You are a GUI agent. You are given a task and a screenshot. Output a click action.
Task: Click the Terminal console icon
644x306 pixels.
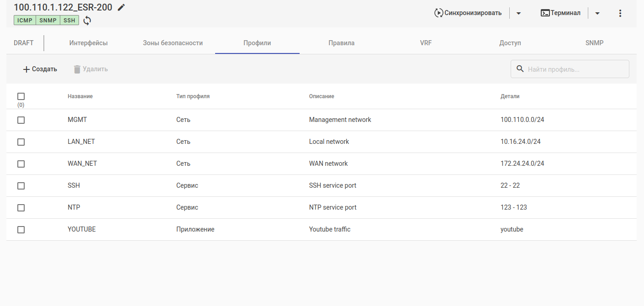point(545,13)
